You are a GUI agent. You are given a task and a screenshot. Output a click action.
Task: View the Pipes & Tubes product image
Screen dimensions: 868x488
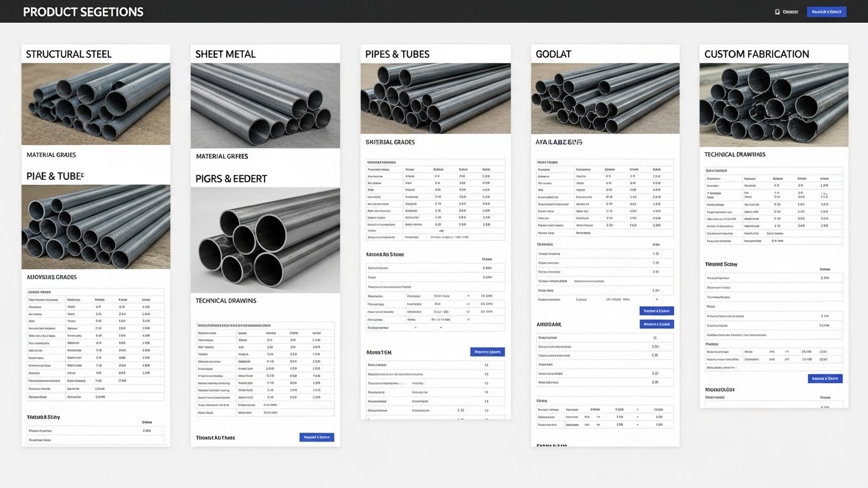[x=435, y=98]
